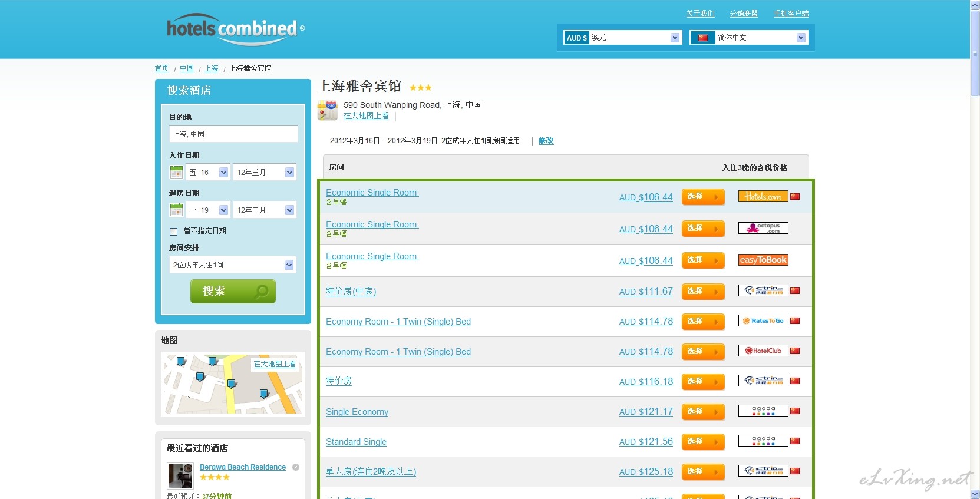Viewport: 980px width, 499px height.
Task: Toggle the 暂不指定日期 checkbox
Action: point(173,232)
